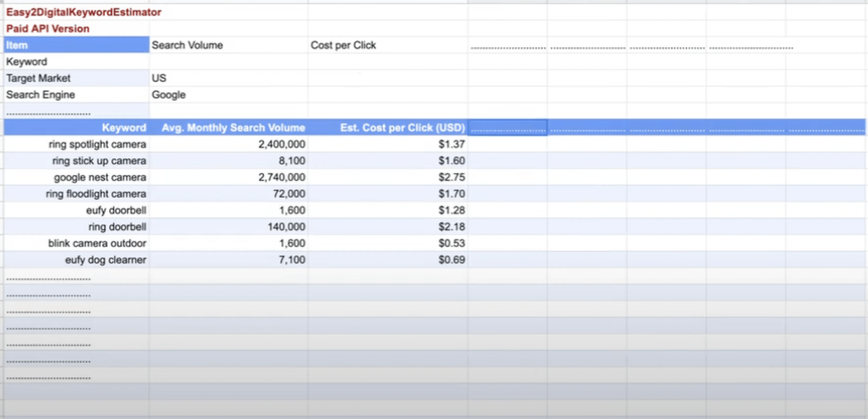868x419 pixels.
Task: Select the 7,100 search volume cell
Action: tap(229, 260)
